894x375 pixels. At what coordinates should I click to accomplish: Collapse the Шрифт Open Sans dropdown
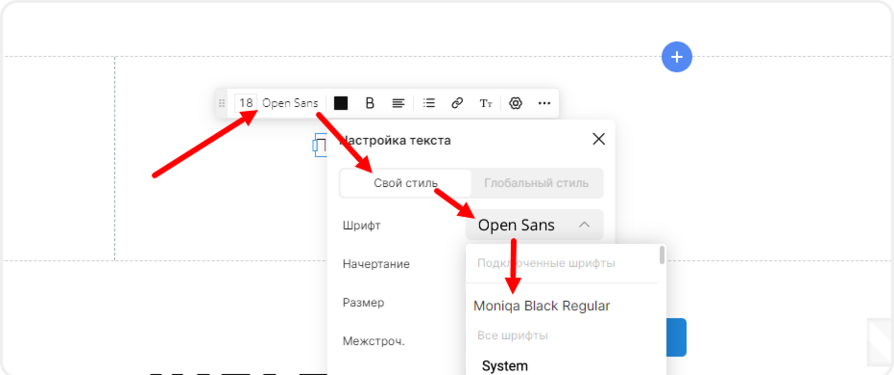coord(534,225)
